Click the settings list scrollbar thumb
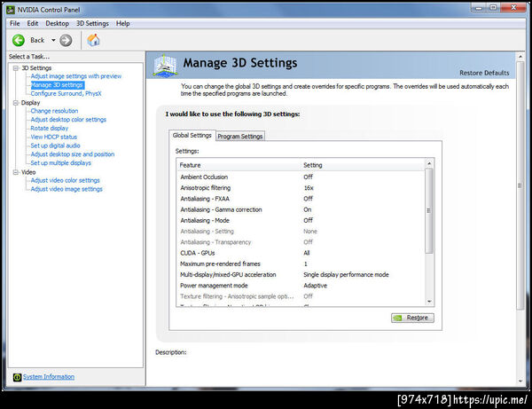Screen dimensions: 532x409 coord(429,211)
